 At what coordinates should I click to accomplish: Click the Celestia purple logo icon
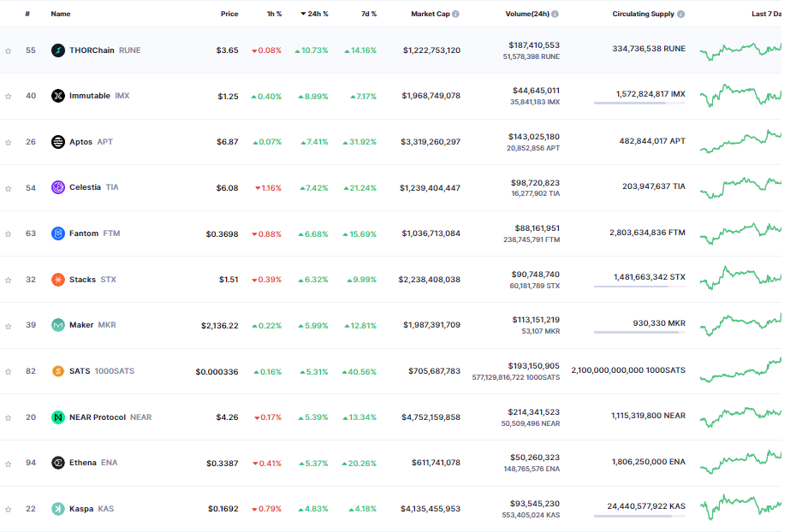coord(58,187)
